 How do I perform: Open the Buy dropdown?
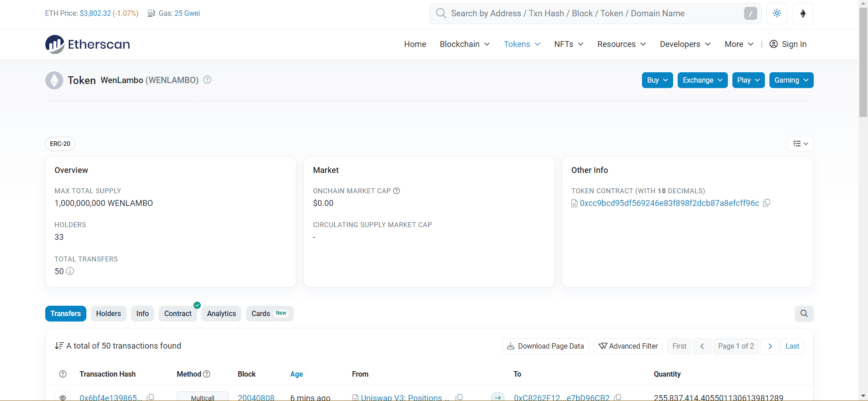click(x=657, y=80)
